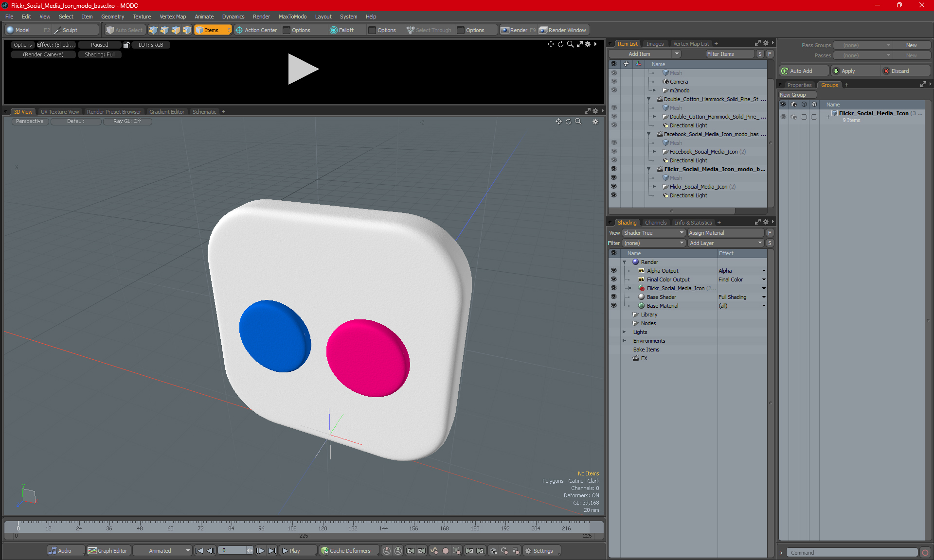Viewport: 934px width, 560px height.
Task: Click the Assign Material button
Action: click(726, 233)
